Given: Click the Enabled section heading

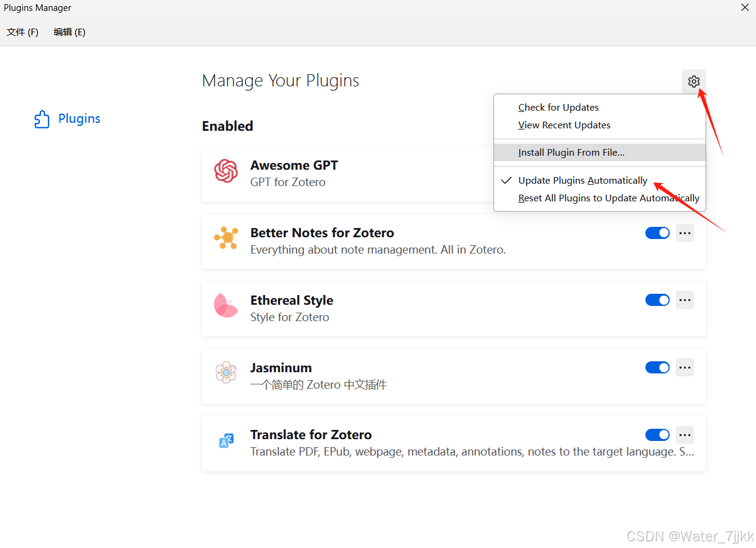Looking at the screenshot, I should coord(227,126).
